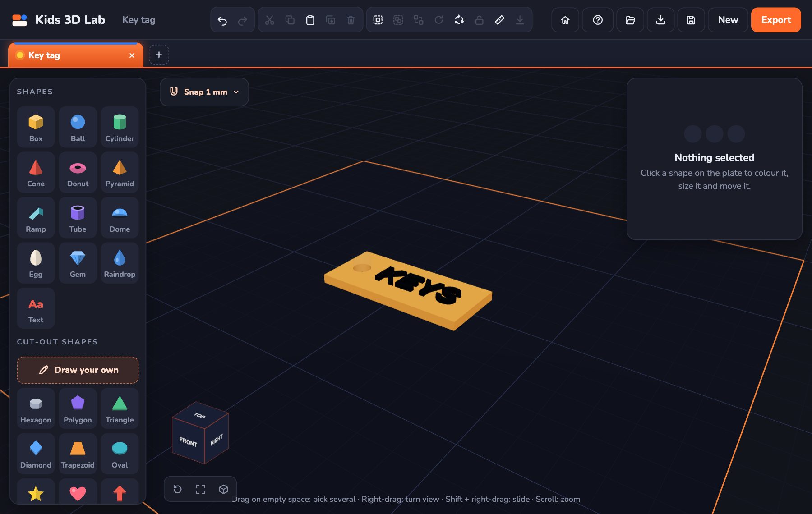
Task: Select the ruler measure tool
Action: [499, 20]
